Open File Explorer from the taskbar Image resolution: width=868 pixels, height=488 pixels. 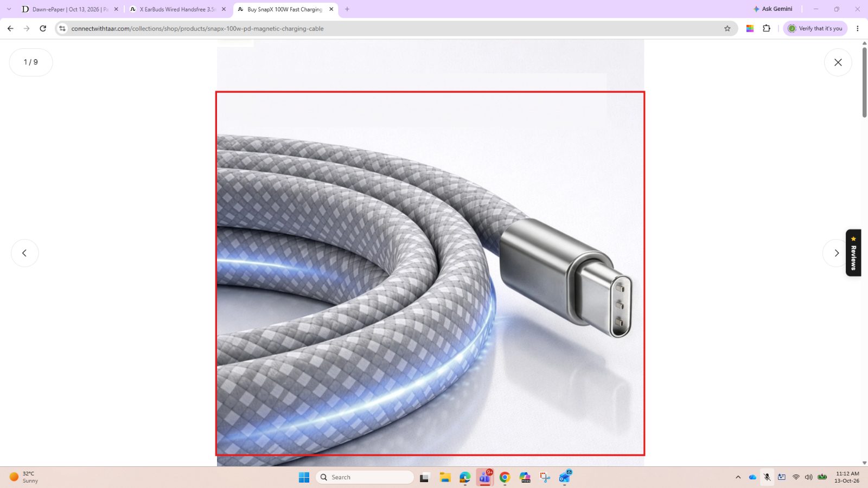[x=445, y=477]
